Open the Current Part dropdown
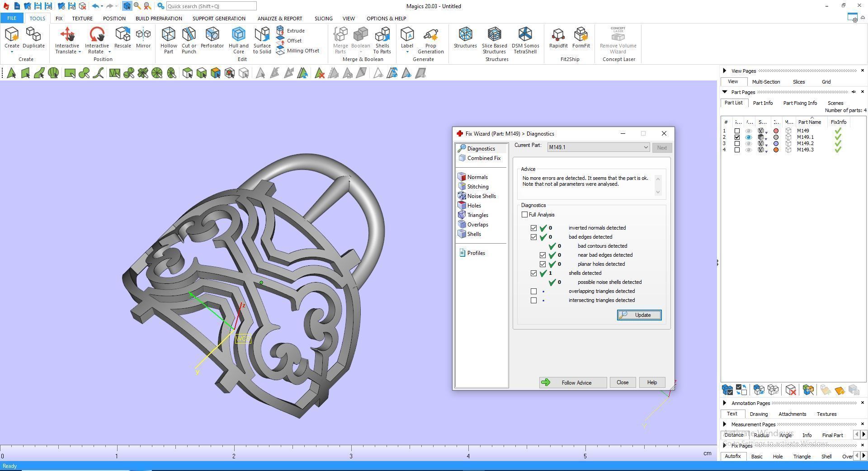 coord(598,147)
